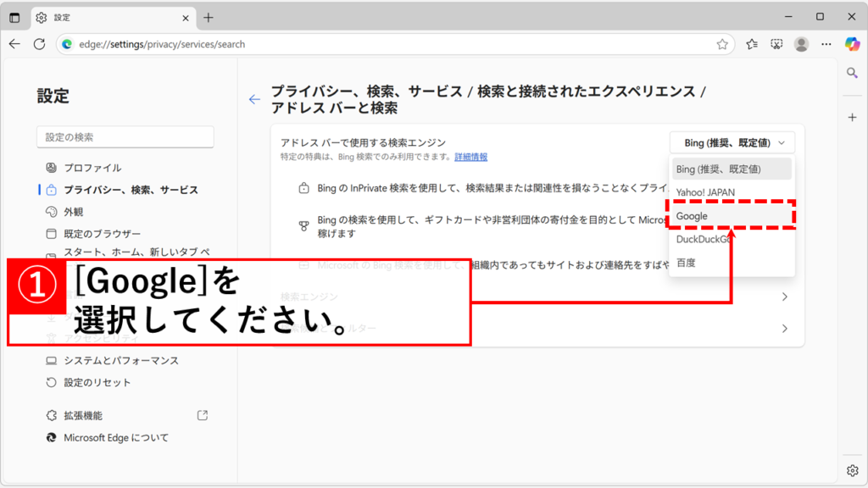This screenshot has height=488, width=868.
Task: Open Microsoft Edge について page
Action: (x=115, y=438)
